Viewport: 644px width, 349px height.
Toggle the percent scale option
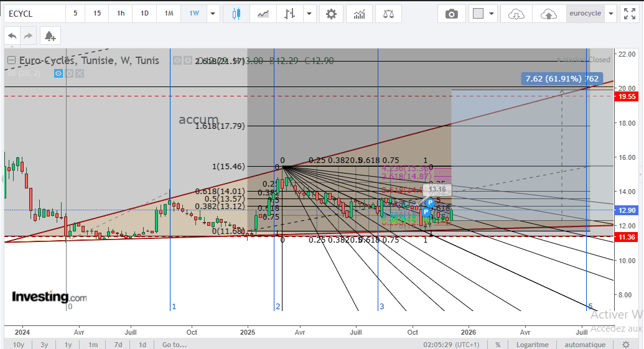pyautogui.click(x=498, y=345)
